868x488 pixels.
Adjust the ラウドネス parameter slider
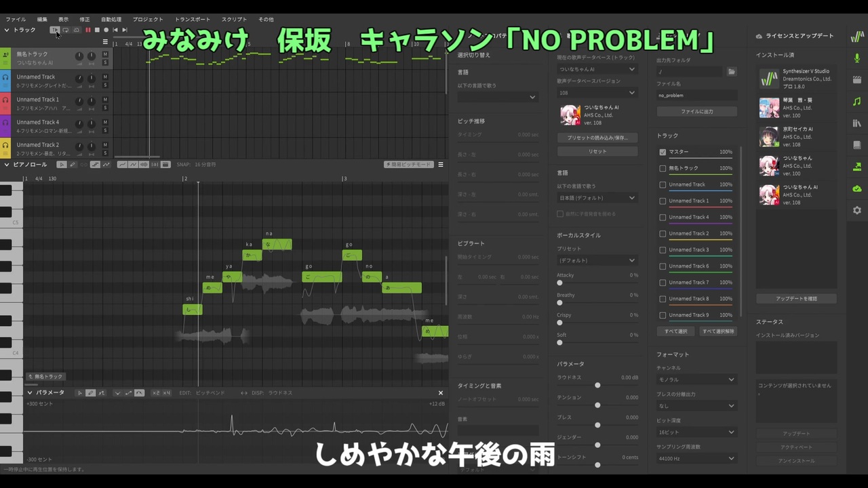click(597, 386)
